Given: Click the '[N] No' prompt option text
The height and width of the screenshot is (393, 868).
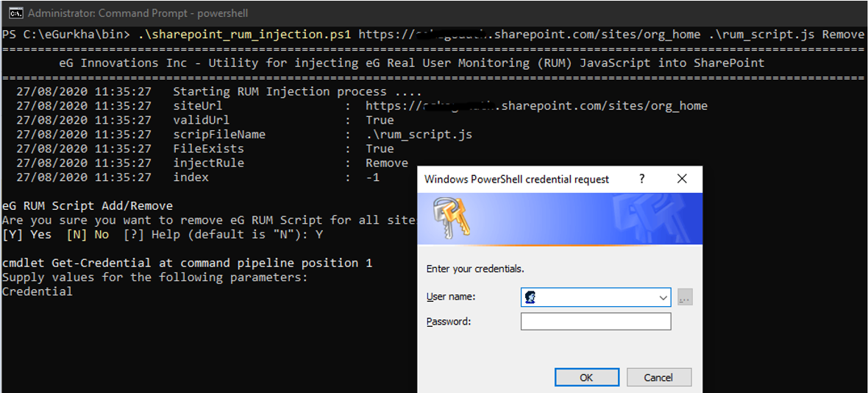Looking at the screenshot, I should (x=88, y=235).
